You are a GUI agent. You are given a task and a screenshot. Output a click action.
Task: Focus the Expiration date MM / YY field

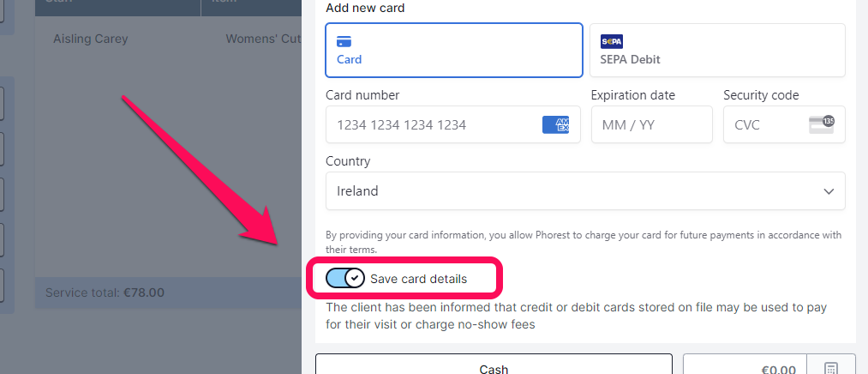tap(651, 124)
